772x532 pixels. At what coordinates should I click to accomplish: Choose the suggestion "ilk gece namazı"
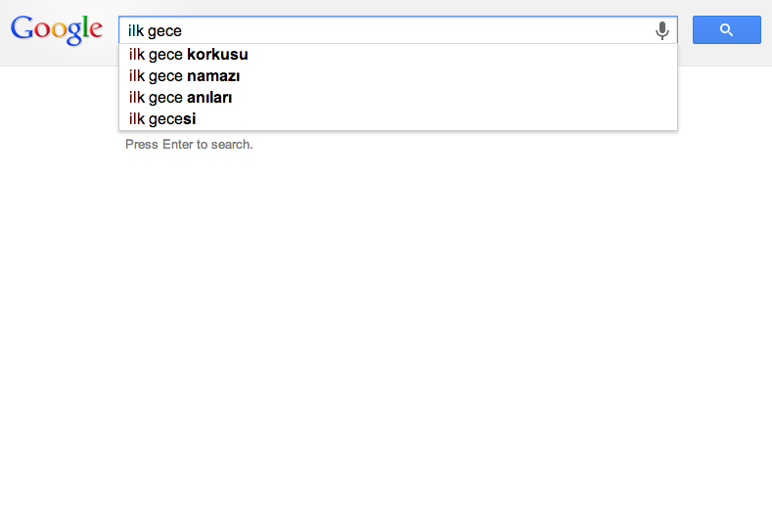398,76
